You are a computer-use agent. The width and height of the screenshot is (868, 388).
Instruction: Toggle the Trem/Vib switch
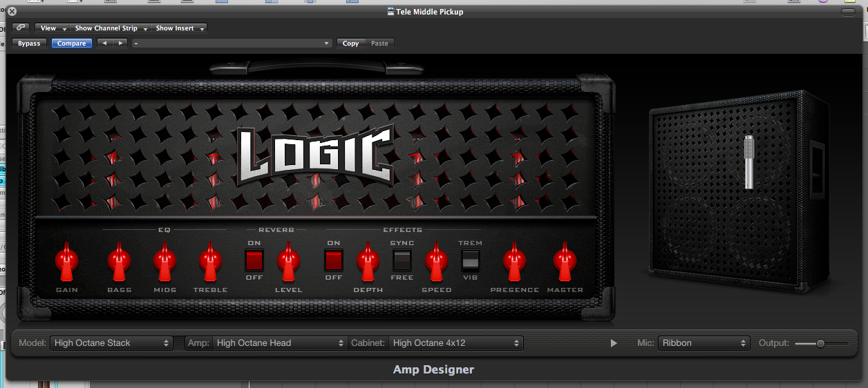pos(471,260)
